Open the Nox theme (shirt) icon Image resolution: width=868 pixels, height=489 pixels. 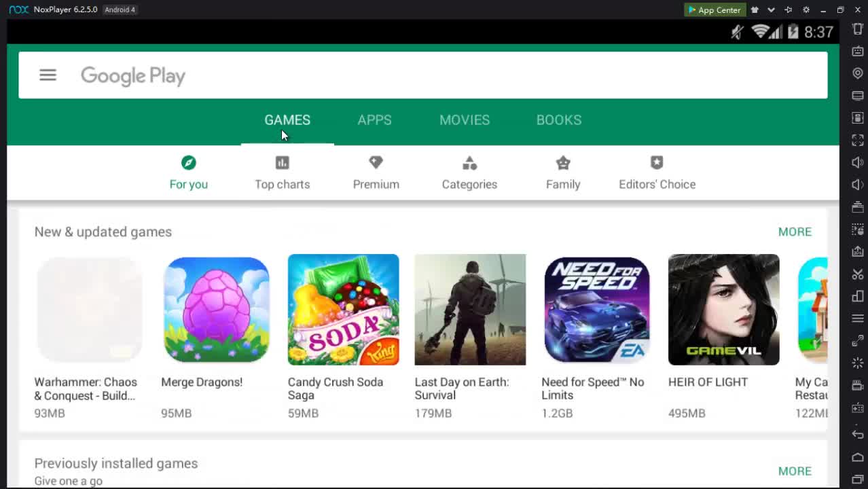[x=755, y=10]
